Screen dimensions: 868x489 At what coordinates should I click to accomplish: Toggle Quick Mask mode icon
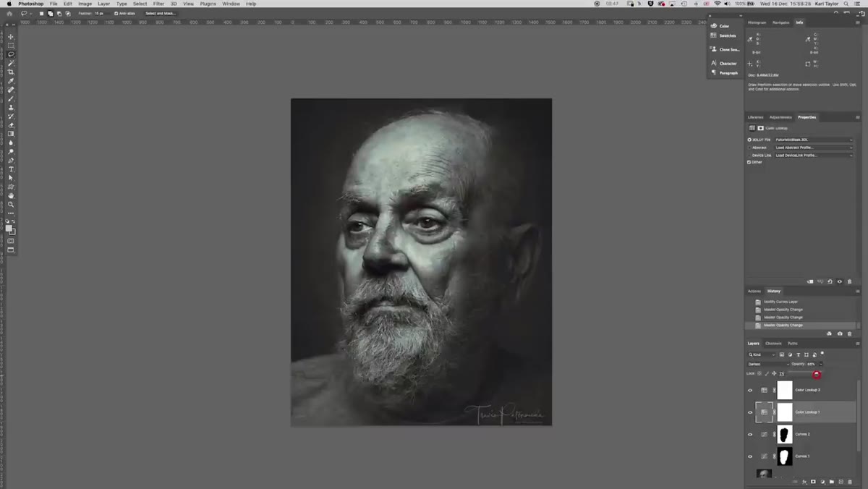11,241
